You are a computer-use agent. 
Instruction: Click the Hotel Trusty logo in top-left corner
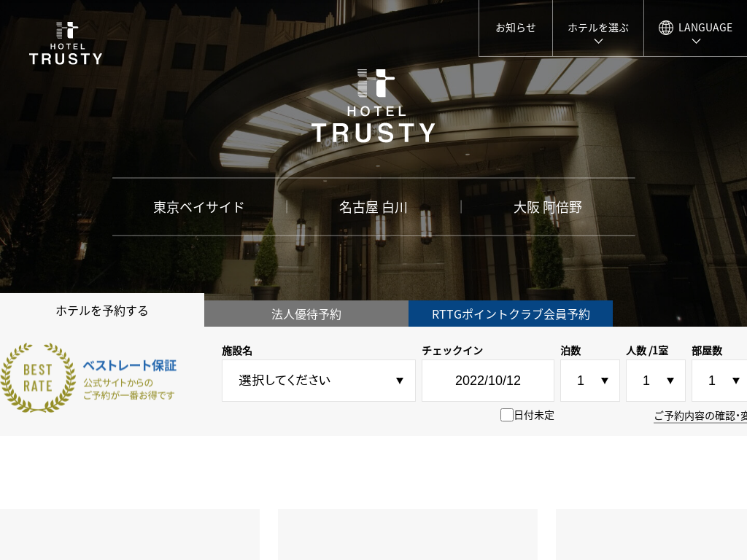tap(66, 44)
